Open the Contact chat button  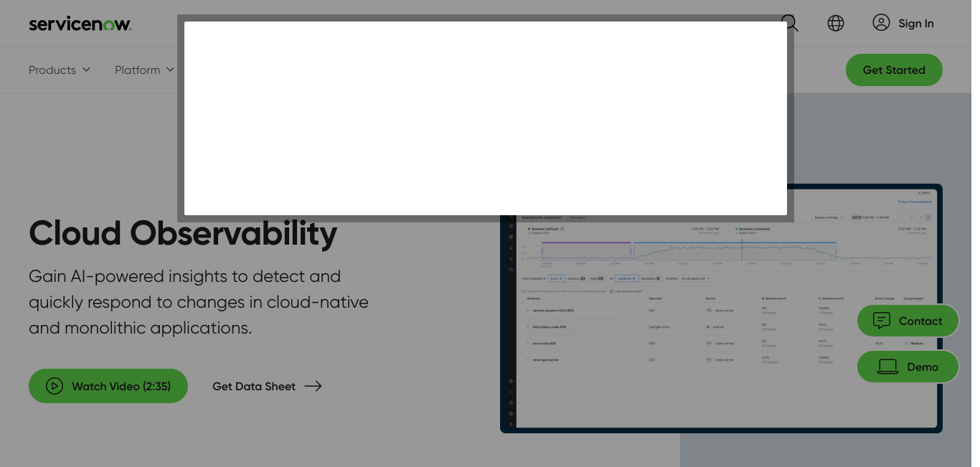(x=908, y=321)
